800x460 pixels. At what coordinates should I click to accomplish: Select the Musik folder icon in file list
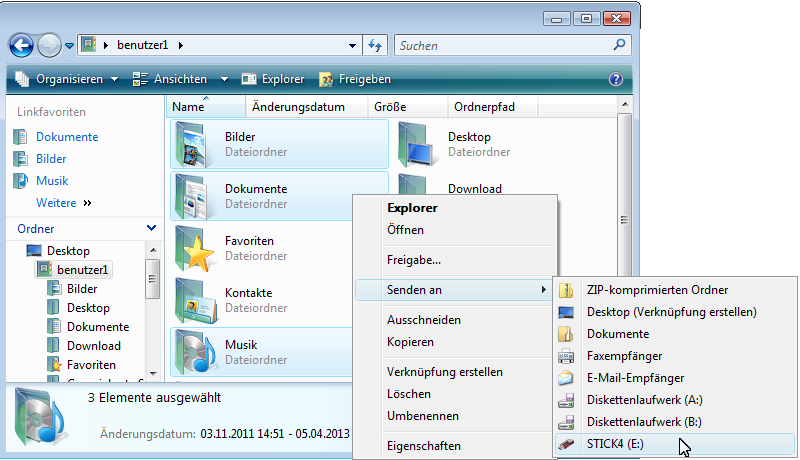tap(194, 353)
